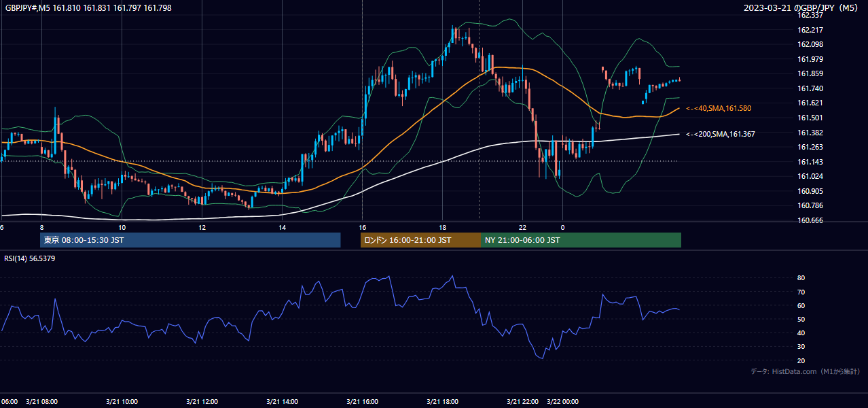Click price axis value 161.263

coord(810,147)
